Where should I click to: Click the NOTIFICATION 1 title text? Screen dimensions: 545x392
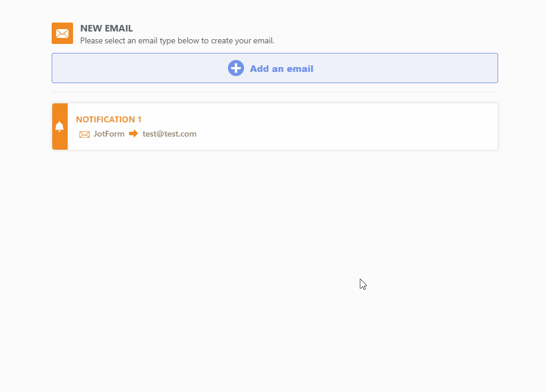tap(109, 119)
